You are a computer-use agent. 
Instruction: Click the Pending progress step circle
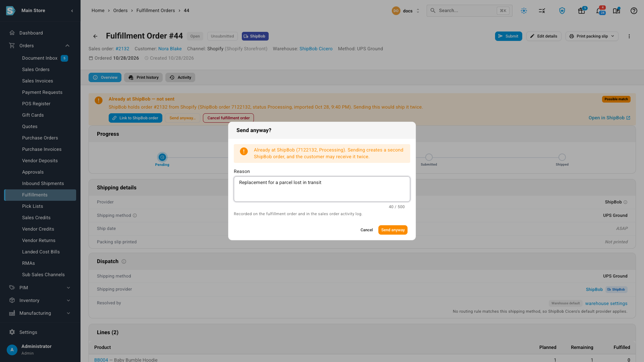(x=162, y=157)
